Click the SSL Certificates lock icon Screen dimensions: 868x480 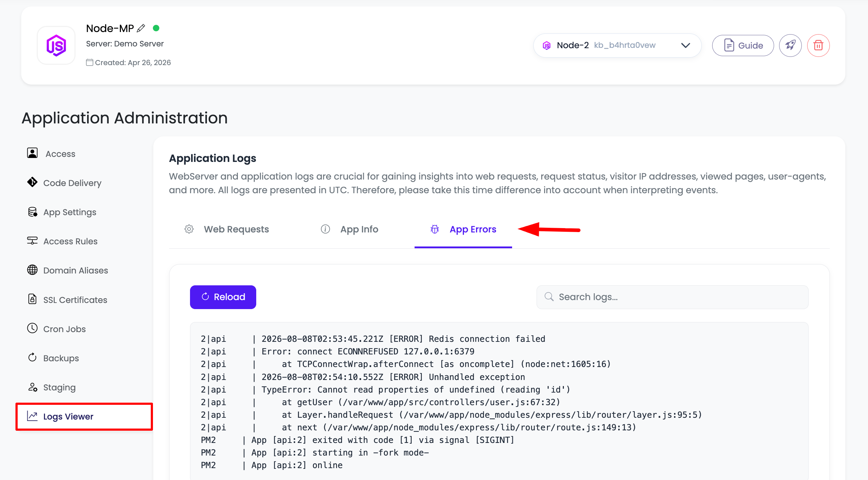(x=32, y=299)
